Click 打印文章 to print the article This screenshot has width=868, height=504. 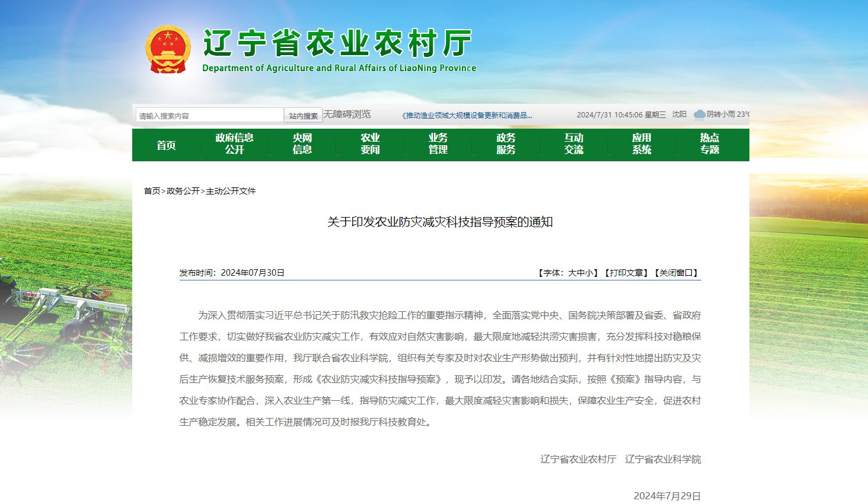pos(626,273)
